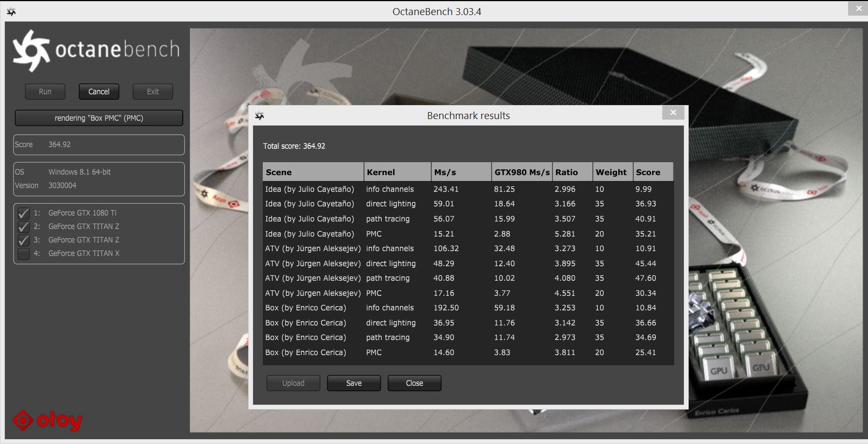Viewport: 868px width, 444px height.
Task: Close the OctaneBench main window
Action: point(857,9)
